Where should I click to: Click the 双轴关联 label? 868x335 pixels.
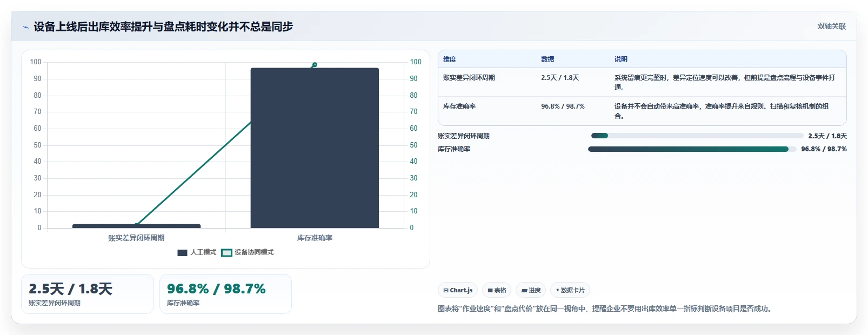831,26
